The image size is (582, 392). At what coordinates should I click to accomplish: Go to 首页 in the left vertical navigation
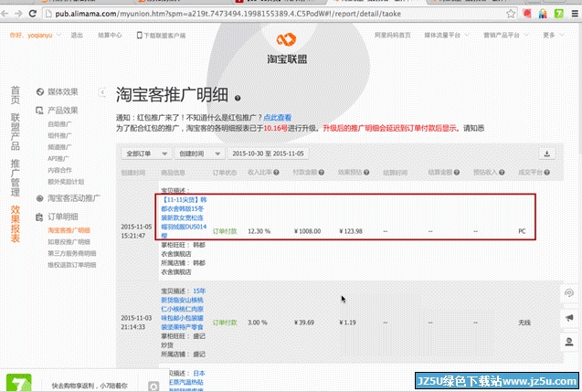tap(16, 95)
